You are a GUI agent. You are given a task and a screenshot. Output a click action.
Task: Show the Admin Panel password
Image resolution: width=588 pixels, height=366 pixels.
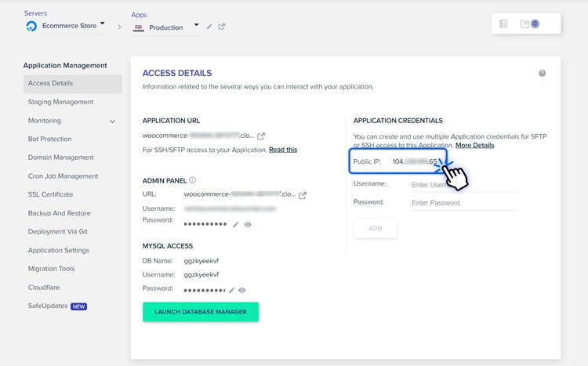[248, 225]
